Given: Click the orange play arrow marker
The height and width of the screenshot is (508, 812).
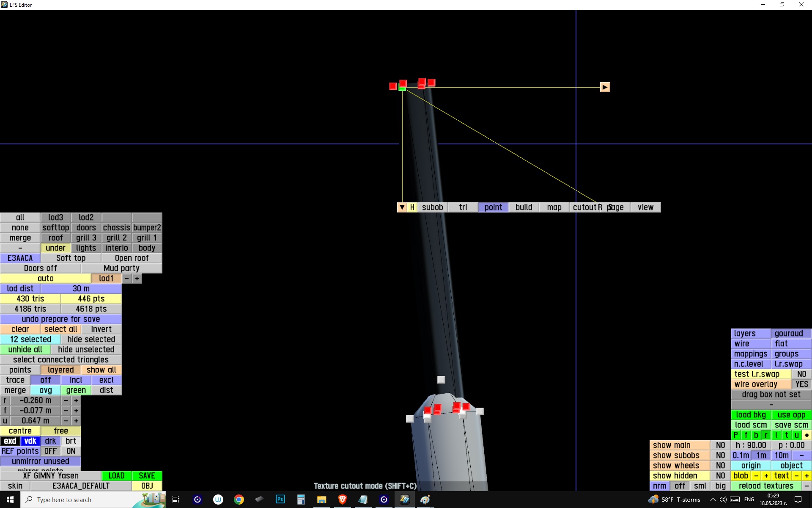Looking at the screenshot, I should point(605,87).
